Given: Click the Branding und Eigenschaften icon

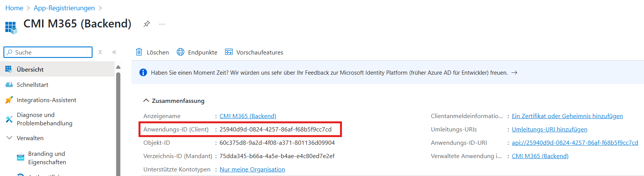Looking at the screenshot, I should tap(21, 158).
